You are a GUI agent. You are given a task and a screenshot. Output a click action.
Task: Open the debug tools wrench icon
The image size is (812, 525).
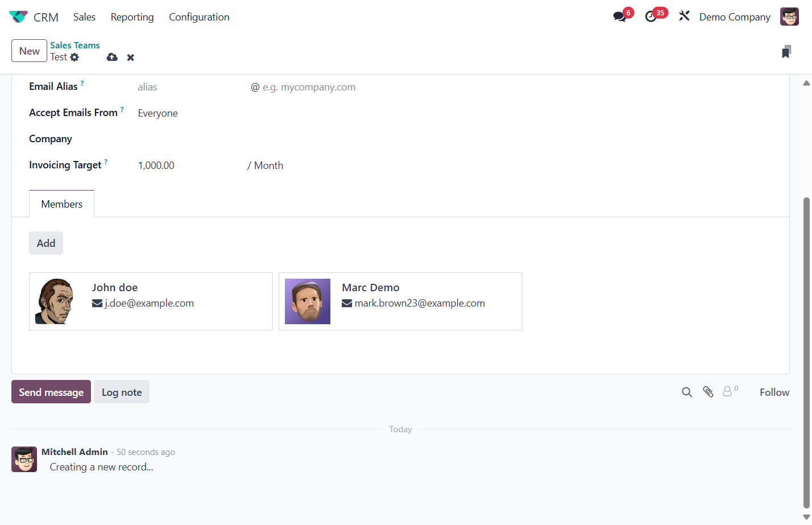point(684,16)
